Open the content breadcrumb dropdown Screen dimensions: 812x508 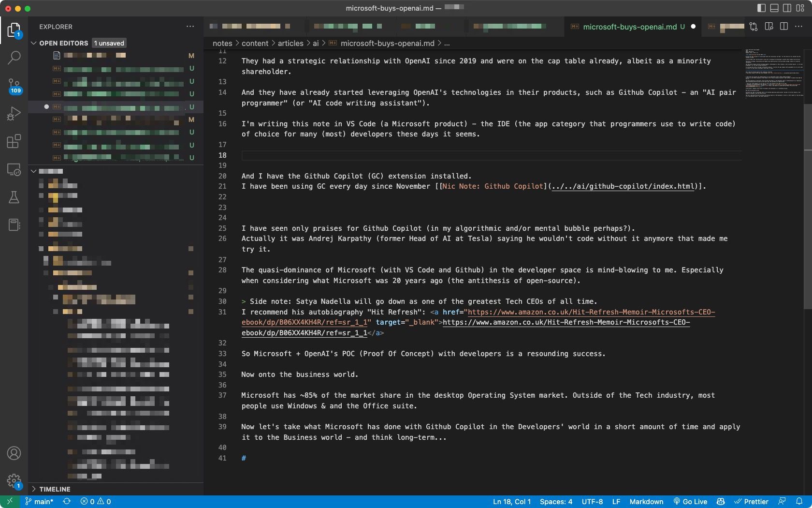(255, 43)
